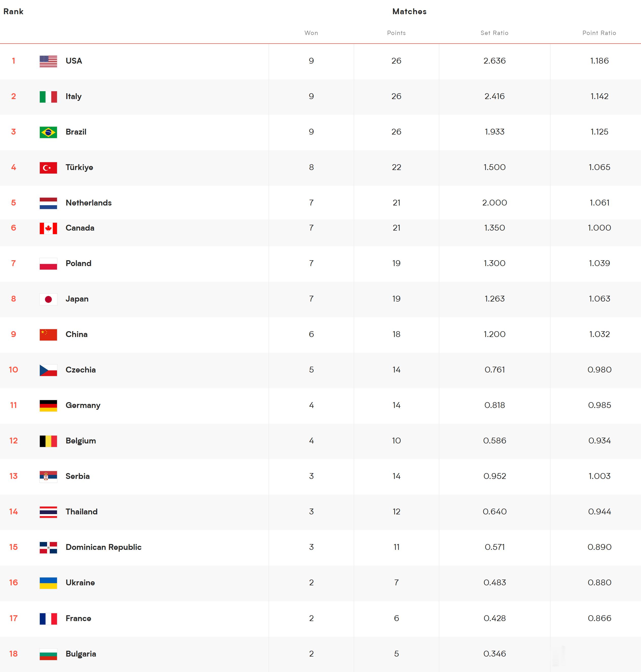Viewport: 641px width, 672px height.
Task: Open the Poland team link
Action: pos(78,263)
